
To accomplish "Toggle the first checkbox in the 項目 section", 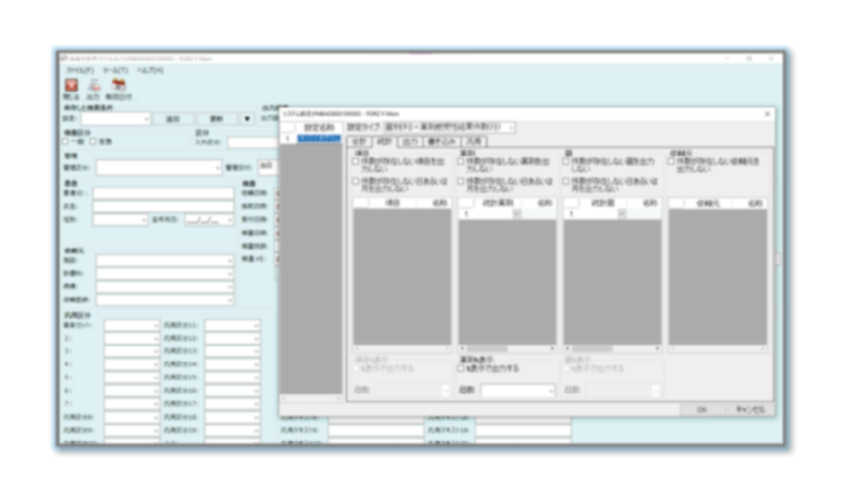I will pyautogui.click(x=356, y=162).
